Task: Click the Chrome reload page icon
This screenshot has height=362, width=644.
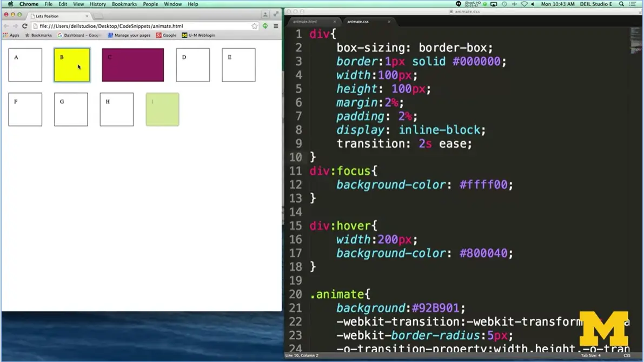Action: click(24, 26)
